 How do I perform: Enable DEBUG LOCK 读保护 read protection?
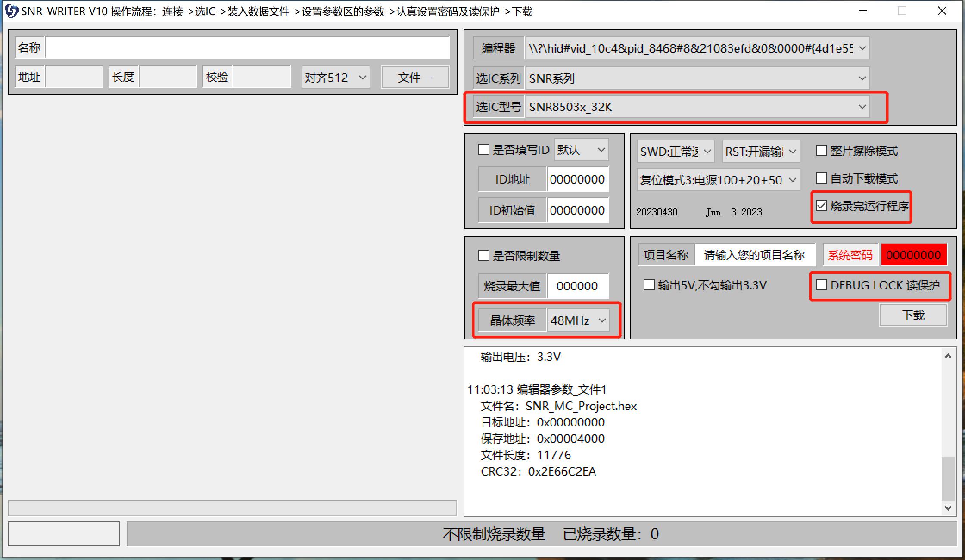[821, 285]
